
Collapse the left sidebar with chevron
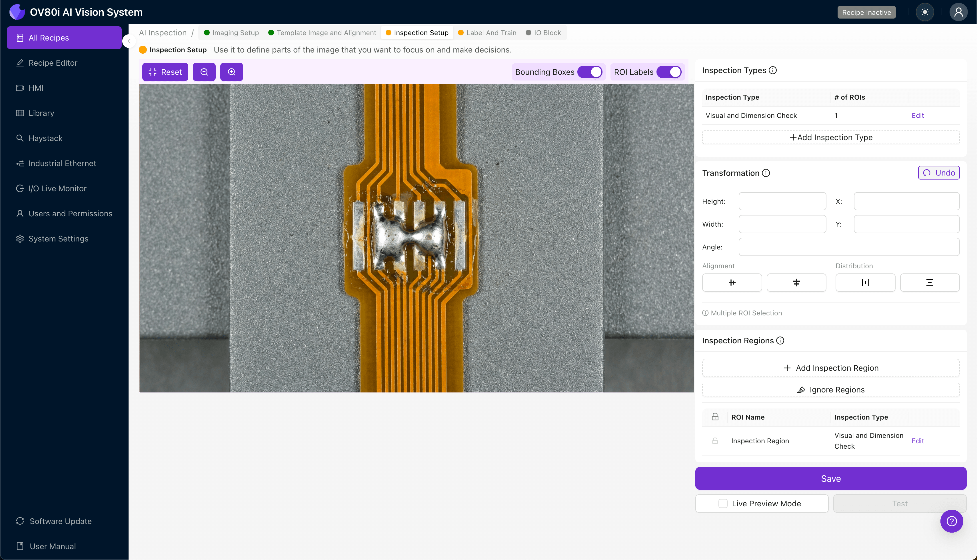(129, 41)
